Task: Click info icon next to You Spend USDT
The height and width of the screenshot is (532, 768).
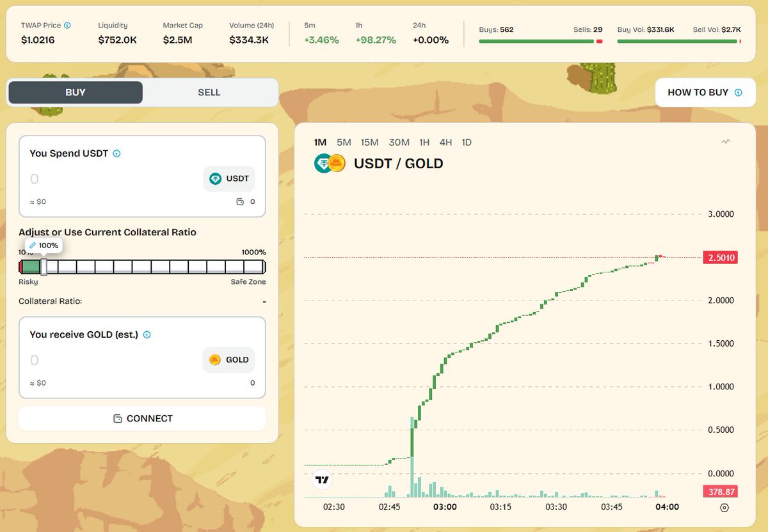Action: click(x=116, y=153)
